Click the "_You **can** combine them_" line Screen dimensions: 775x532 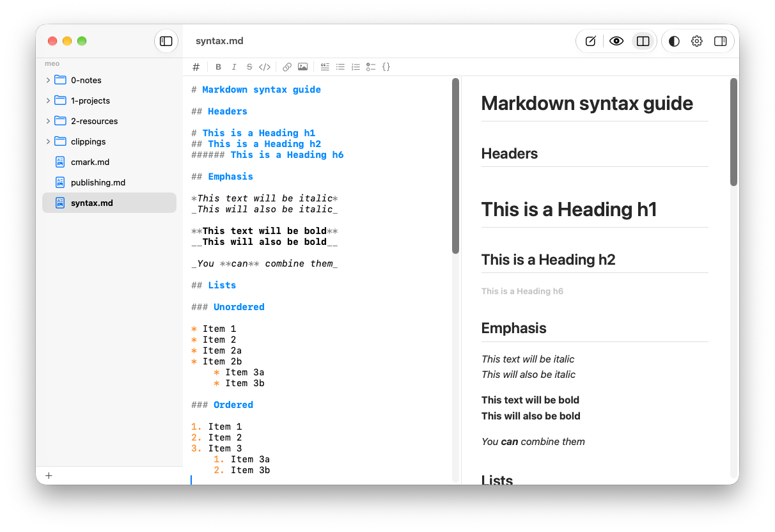point(265,263)
